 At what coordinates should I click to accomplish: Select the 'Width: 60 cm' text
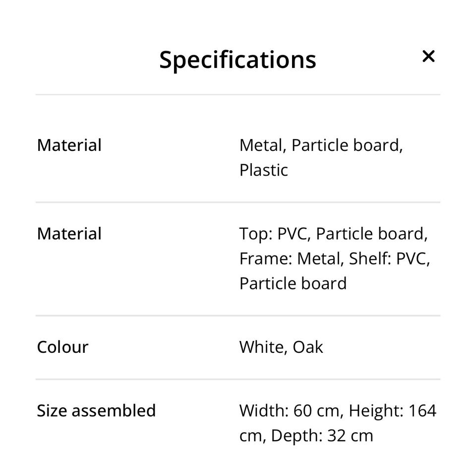click(289, 411)
